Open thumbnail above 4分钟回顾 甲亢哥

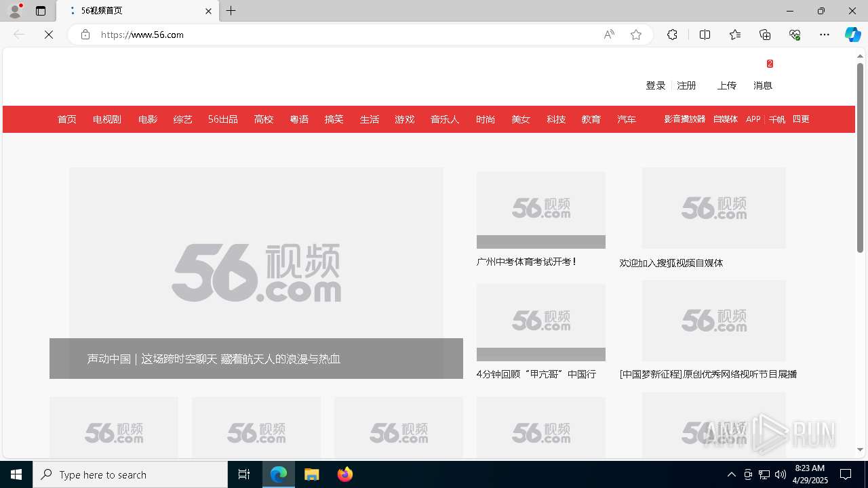click(541, 322)
